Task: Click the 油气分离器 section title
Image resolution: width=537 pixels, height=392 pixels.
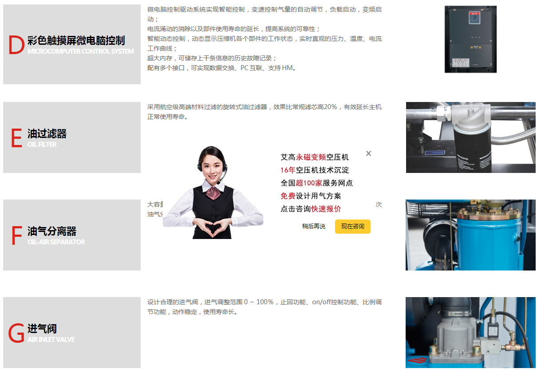Action: pyautogui.click(x=52, y=231)
